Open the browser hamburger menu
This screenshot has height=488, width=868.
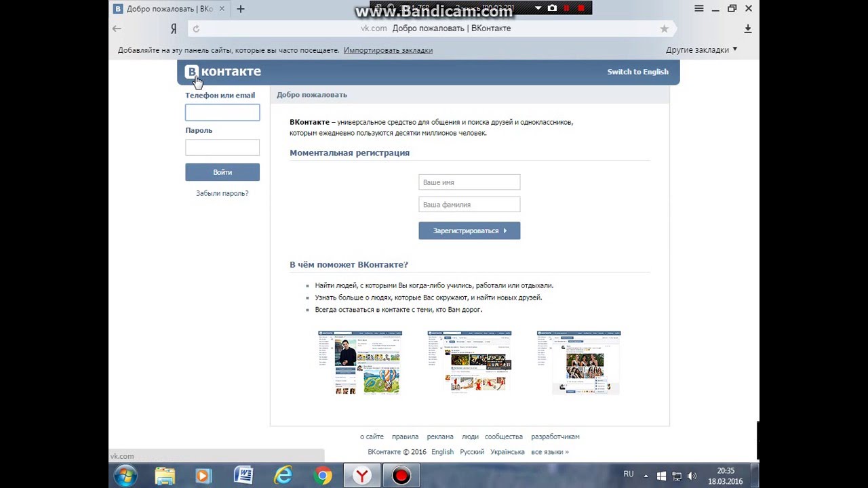[x=699, y=8]
